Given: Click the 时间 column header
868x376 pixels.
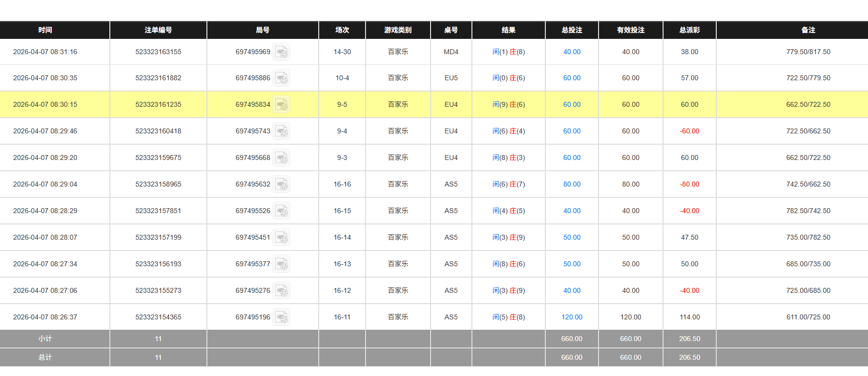Looking at the screenshot, I should coord(45,30).
